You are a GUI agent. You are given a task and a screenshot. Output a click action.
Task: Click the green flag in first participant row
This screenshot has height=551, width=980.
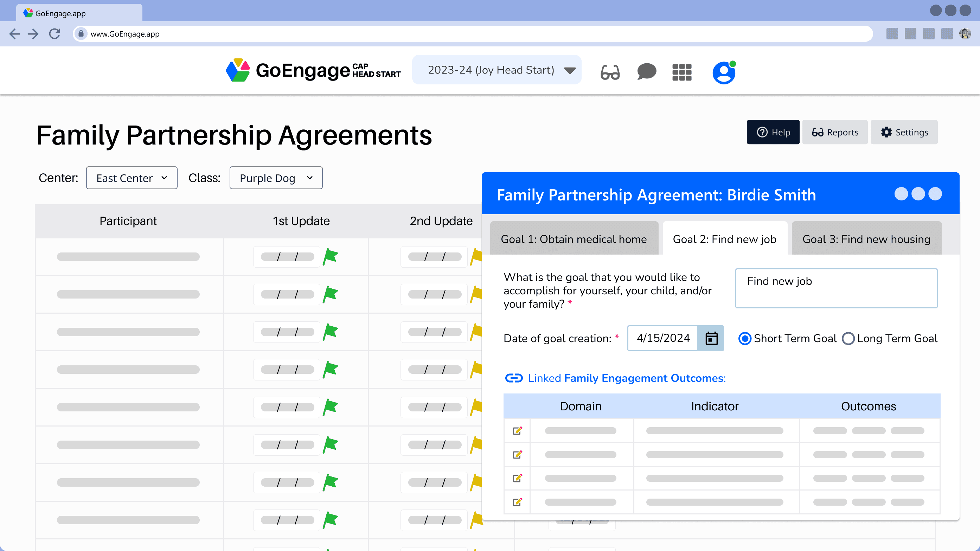pyautogui.click(x=330, y=256)
